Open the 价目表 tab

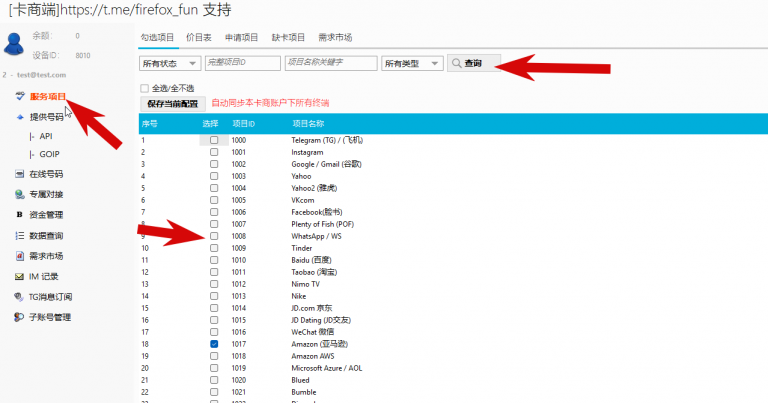pos(199,37)
